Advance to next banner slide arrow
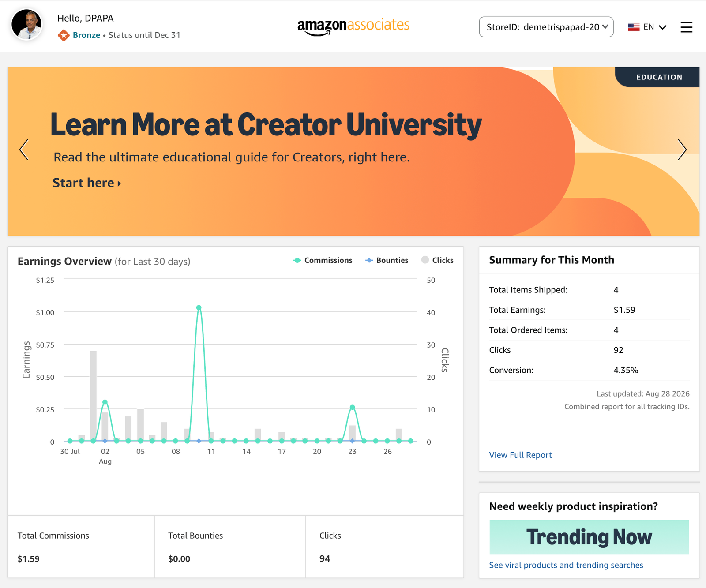Image resolution: width=706 pixels, height=588 pixels. pos(682,150)
